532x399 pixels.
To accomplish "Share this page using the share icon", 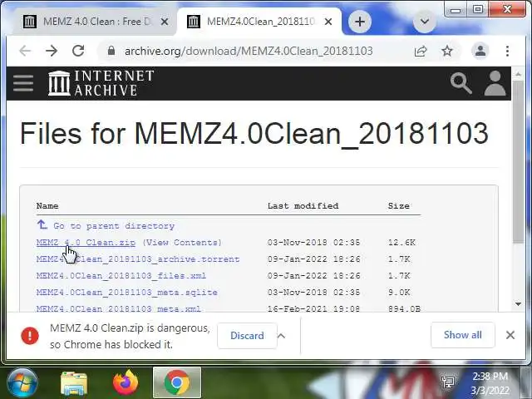I will (421, 51).
